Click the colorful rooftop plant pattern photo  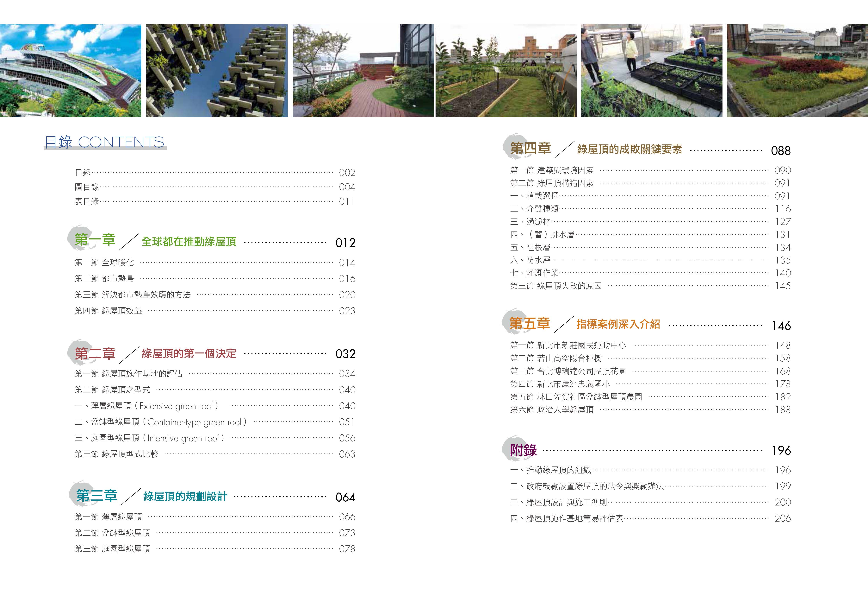click(797, 71)
